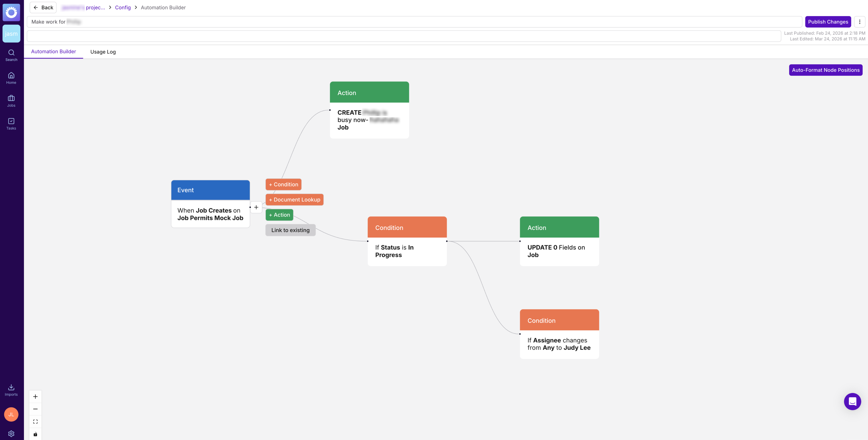Select the CREATE Job Action node
The height and width of the screenshot is (440, 868).
click(369, 110)
